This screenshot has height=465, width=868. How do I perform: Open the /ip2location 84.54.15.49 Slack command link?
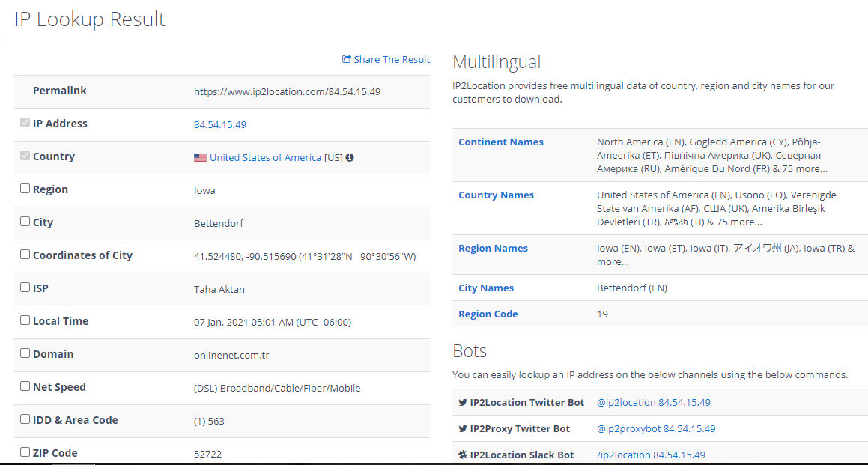tap(652, 455)
